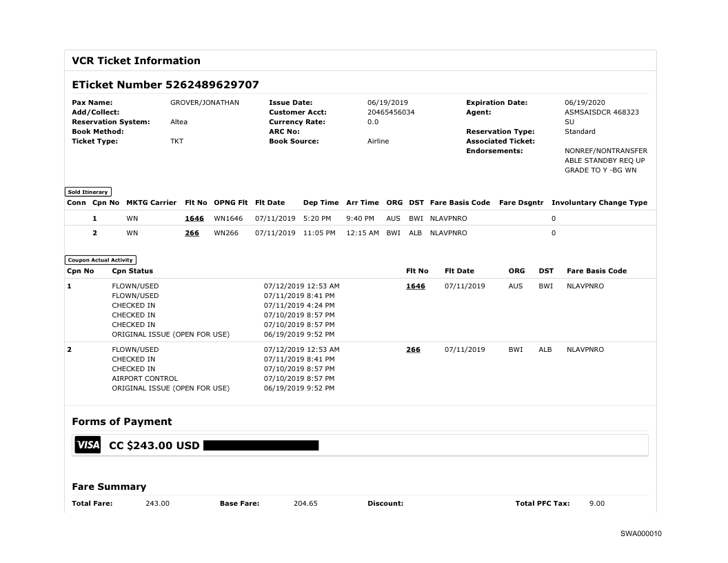The height and width of the screenshot is (563, 728).
Task: Click the AIRPORT CONTROL status entry
Action: click(145, 378)
